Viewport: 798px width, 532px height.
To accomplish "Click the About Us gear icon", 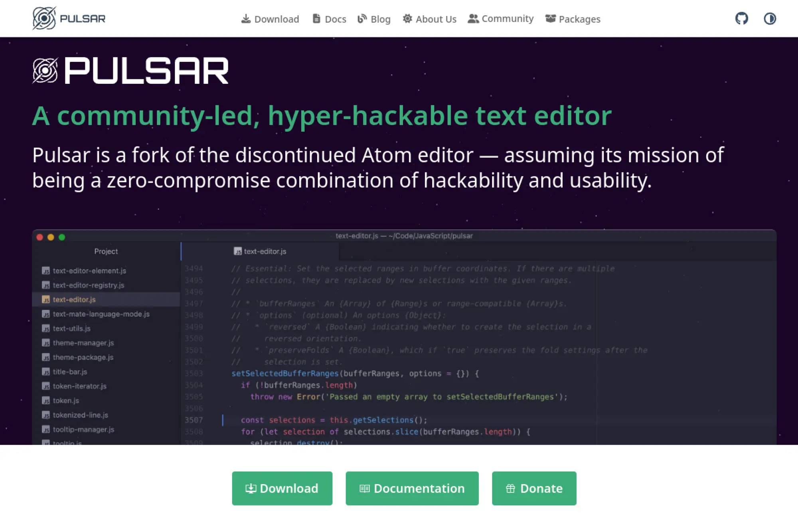I will point(407,19).
